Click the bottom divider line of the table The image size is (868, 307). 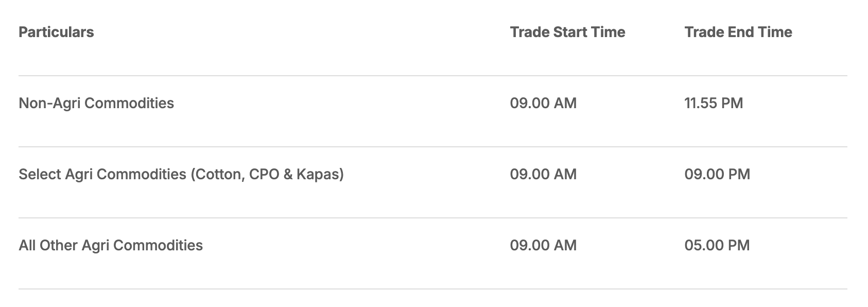[432, 289]
